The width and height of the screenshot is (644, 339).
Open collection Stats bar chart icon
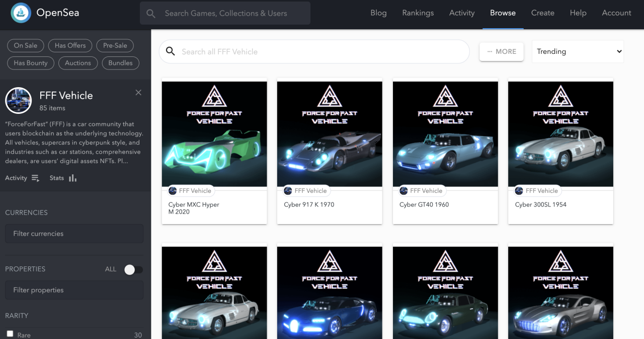72,178
